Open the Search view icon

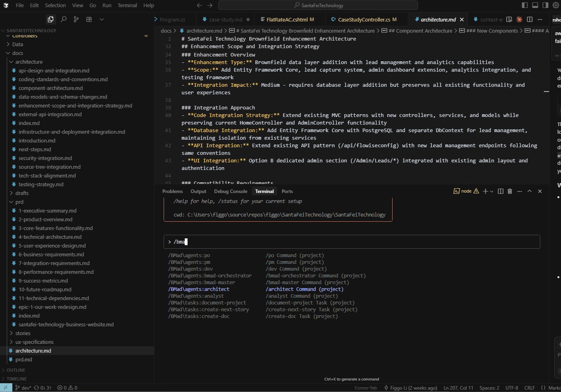point(63,19)
